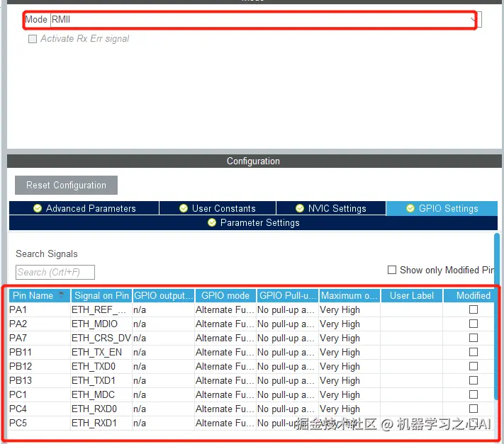Select the PB12 pin name cell

(x=40, y=366)
